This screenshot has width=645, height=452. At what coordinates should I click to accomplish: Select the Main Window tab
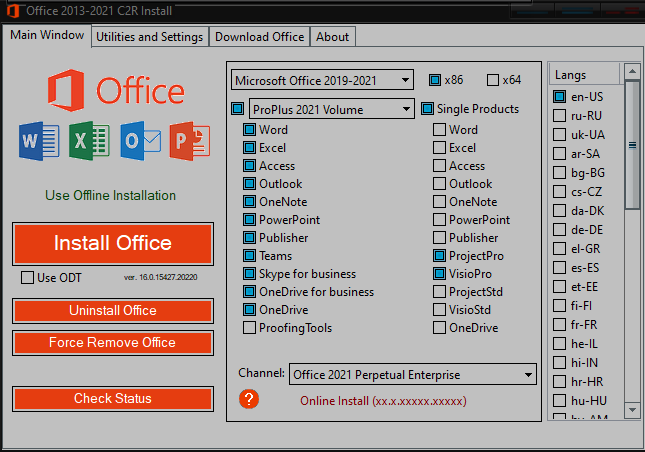pos(47,35)
